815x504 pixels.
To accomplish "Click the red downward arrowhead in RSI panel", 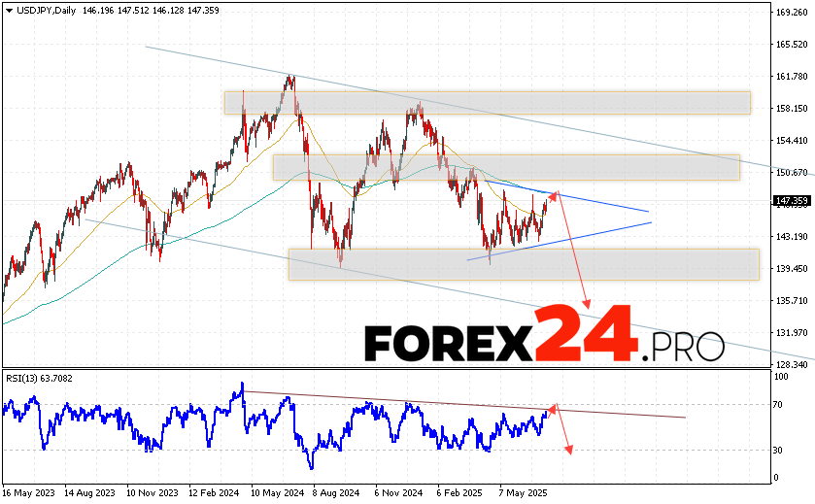I will (568, 450).
